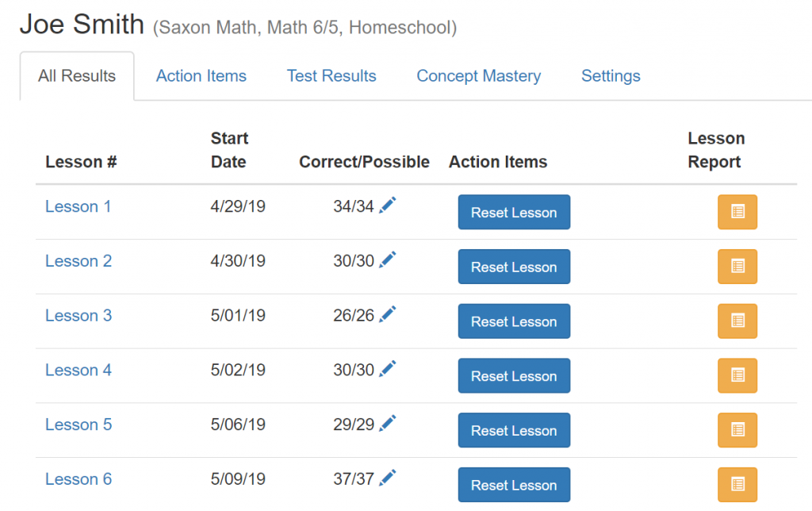Reset Lesson button for Lesson 4
The image size is (812, 511).
[x=514, y=376]
